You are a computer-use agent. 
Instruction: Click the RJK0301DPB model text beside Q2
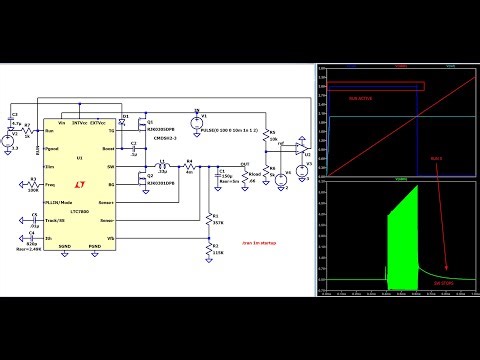coord(161,183)
